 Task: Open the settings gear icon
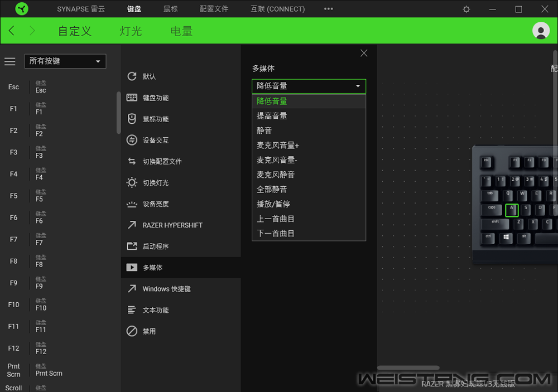466,9
